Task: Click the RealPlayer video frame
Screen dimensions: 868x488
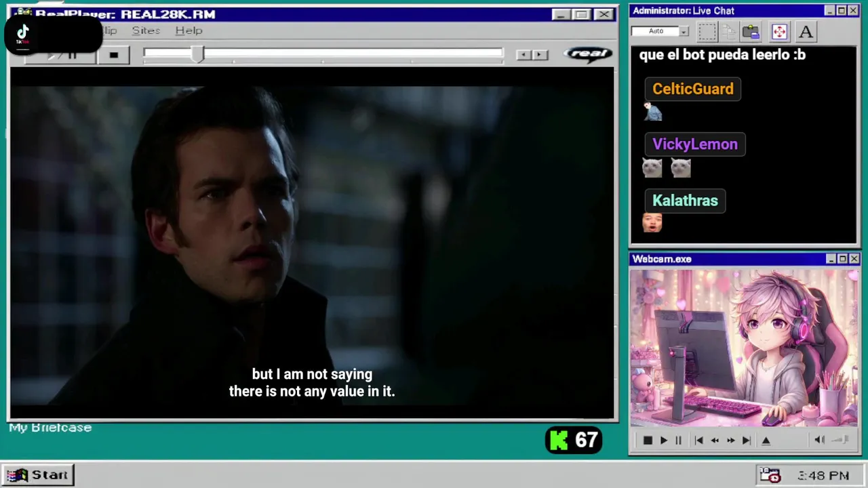Action: tap(312, 243)
